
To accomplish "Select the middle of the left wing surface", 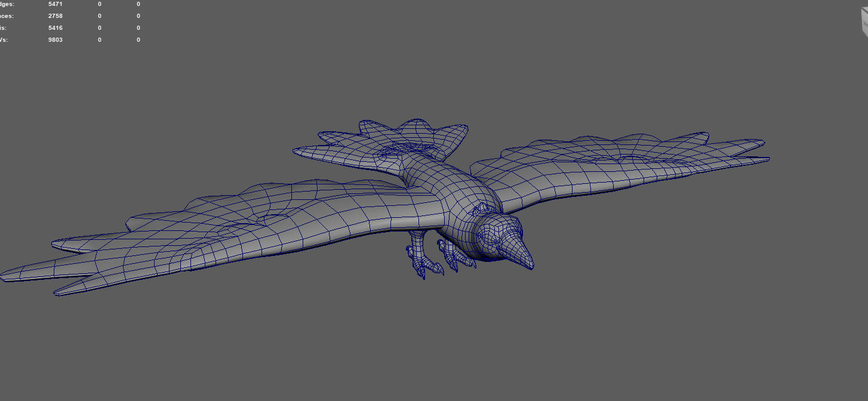I will (x=239, y=227).
